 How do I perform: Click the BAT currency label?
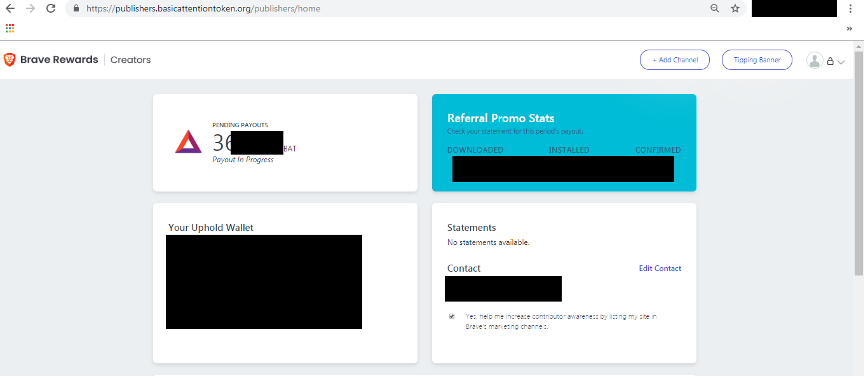(x=290, y=149)
